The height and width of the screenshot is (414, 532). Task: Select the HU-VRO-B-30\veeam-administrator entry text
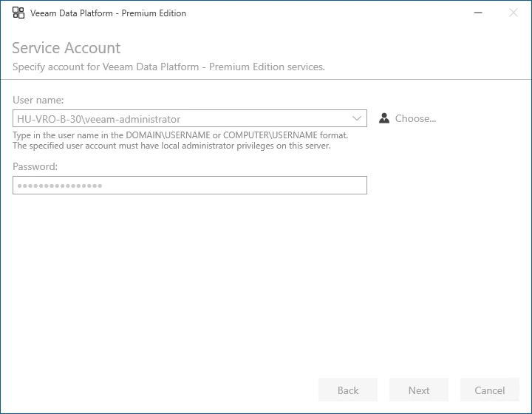(x=98, y=118)
